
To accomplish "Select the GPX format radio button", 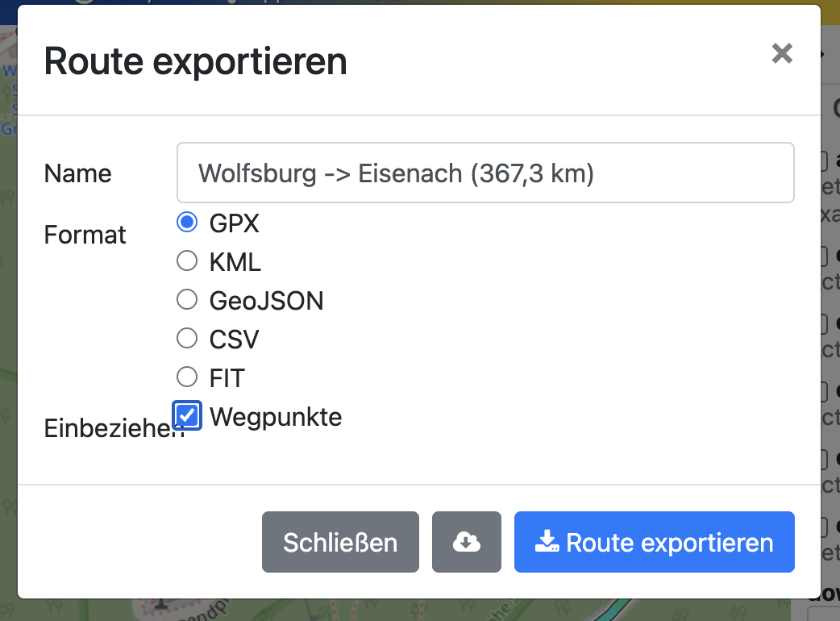I will (x=187, y=223).
